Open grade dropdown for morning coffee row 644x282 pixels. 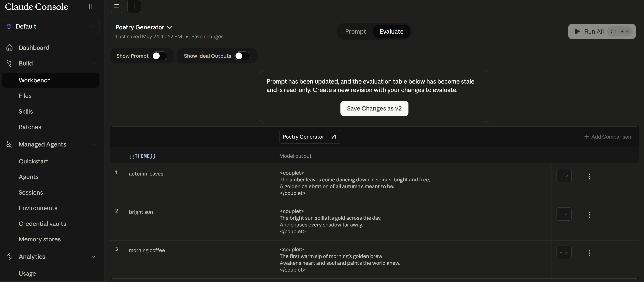(564, 252)
